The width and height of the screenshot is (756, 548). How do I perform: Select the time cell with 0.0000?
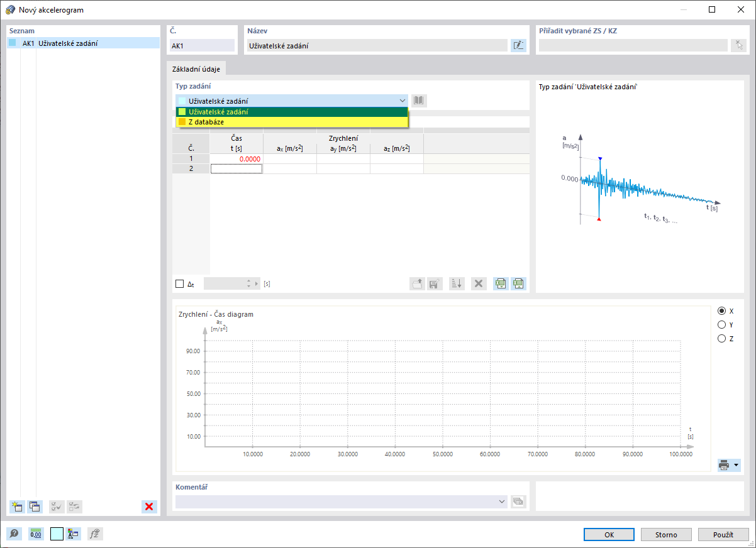(x=236, y=159)
